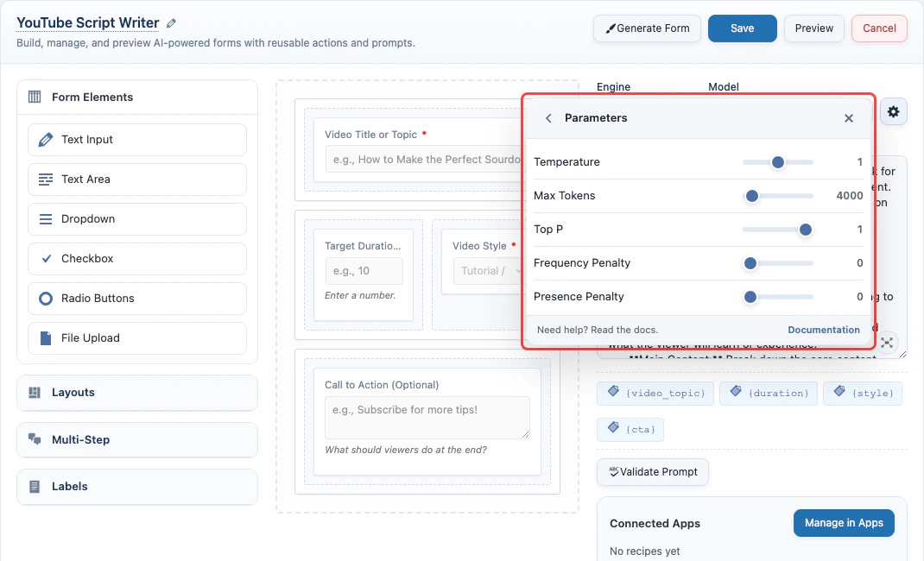Expand the Labels section
Screen dimensions: 924x561
pyautogui.click(x=136, y=487)
